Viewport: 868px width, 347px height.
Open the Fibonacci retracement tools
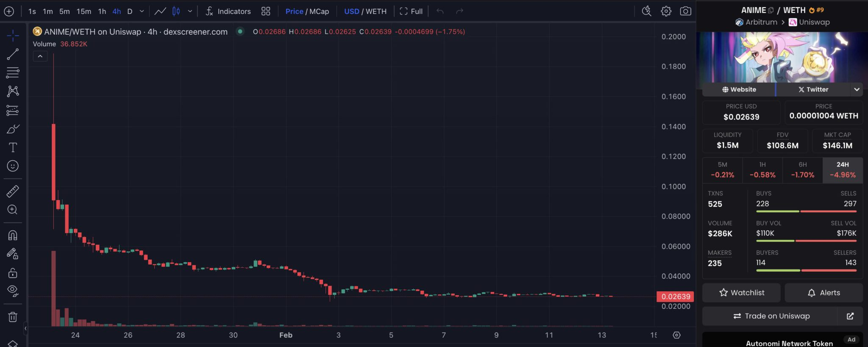click(13, 72)
